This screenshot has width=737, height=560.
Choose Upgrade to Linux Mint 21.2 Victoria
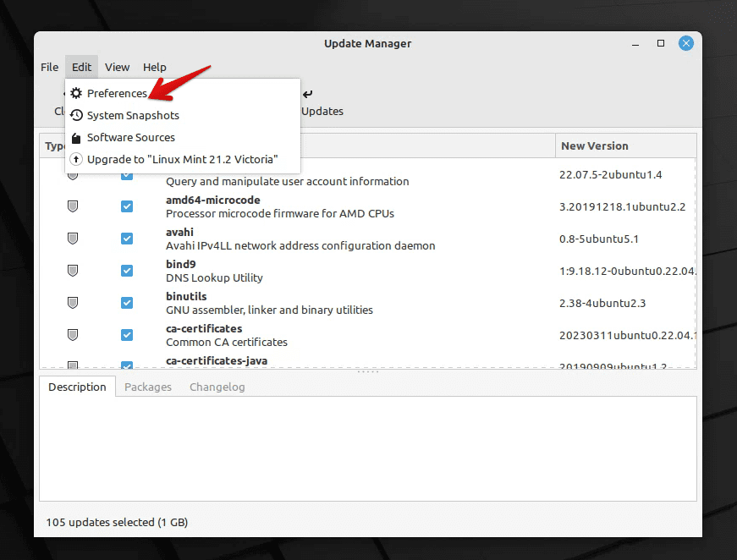click(183, 159)
